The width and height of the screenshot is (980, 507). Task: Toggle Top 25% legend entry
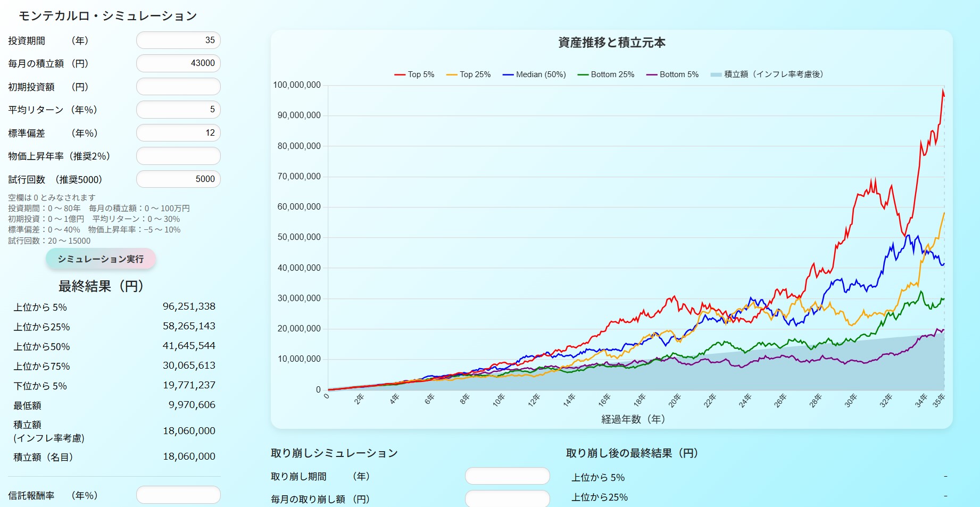pyautogui.click(x=468, y=74)
